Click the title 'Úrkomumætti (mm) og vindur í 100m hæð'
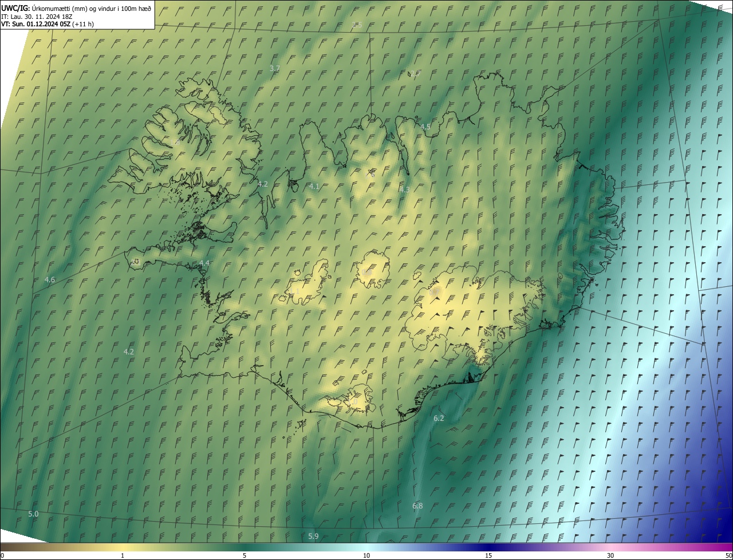The height and width of the screenshot is (560, 733). pos(92,8)
